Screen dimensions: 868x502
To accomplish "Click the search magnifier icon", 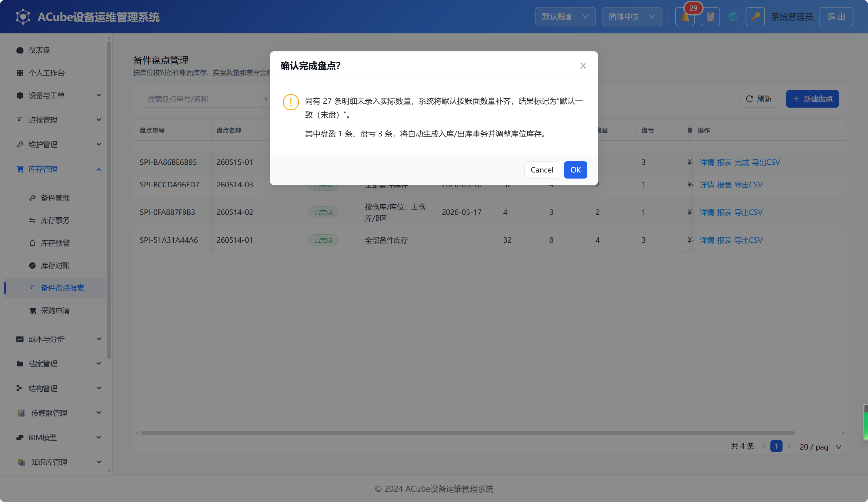I will (266, 99).
